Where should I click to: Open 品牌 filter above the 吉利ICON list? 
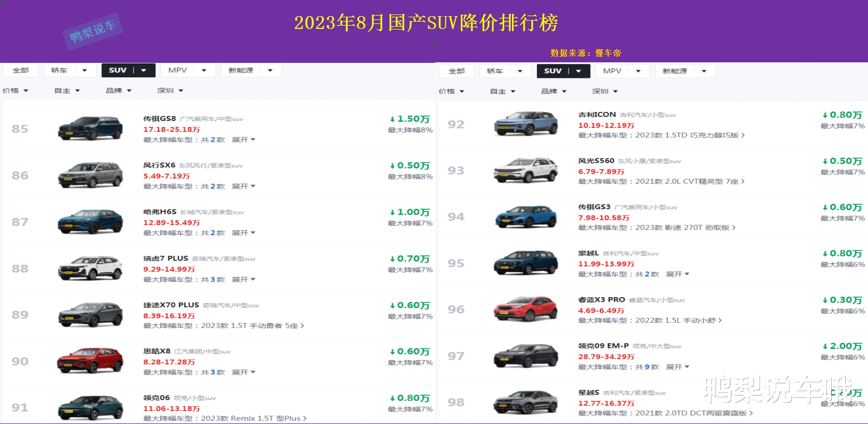554,91
